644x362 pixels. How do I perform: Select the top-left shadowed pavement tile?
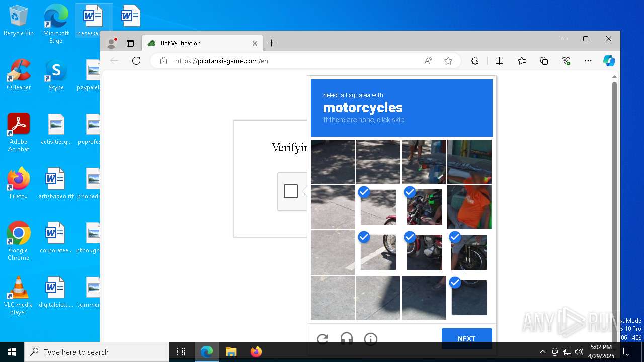pos(333,162)
